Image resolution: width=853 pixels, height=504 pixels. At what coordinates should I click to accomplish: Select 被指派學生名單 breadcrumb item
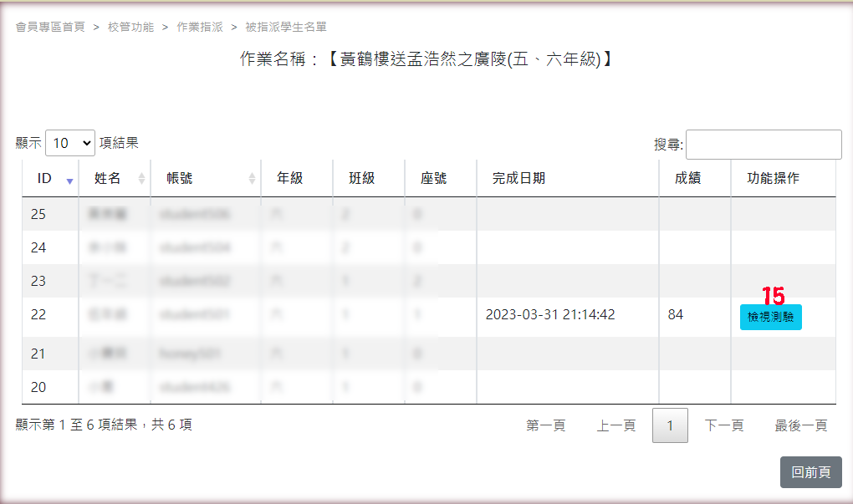(286, 27)
